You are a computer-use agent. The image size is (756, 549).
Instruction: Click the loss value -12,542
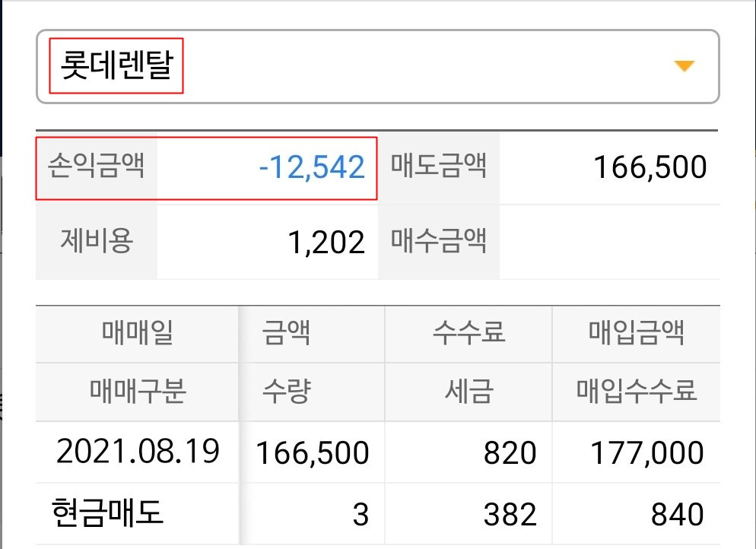tap(312, 167)
